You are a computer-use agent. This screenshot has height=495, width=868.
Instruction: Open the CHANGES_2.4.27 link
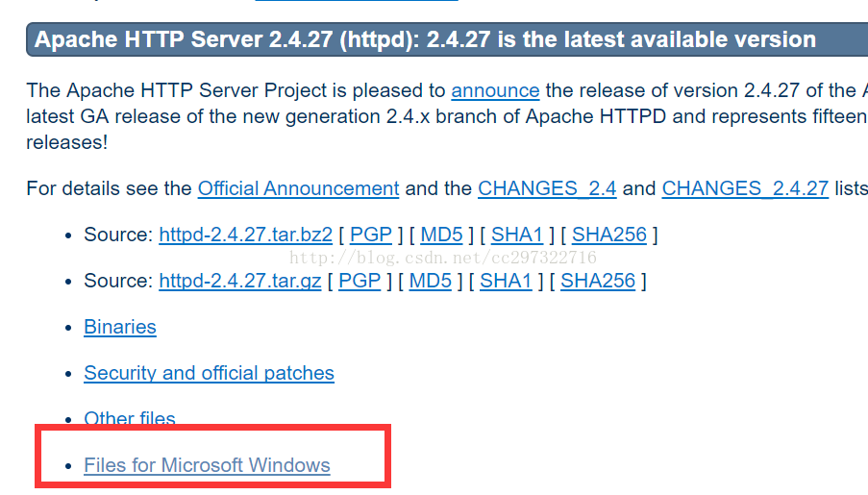[745, 188]
